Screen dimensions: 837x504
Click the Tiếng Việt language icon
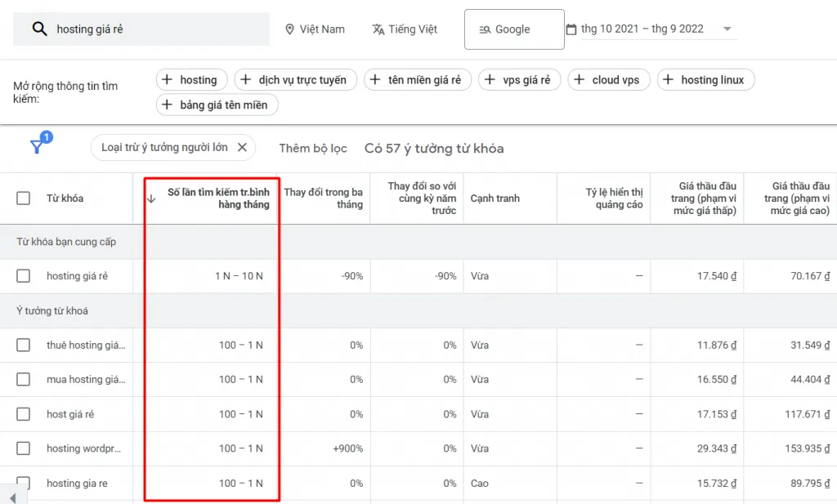point(378,29)
